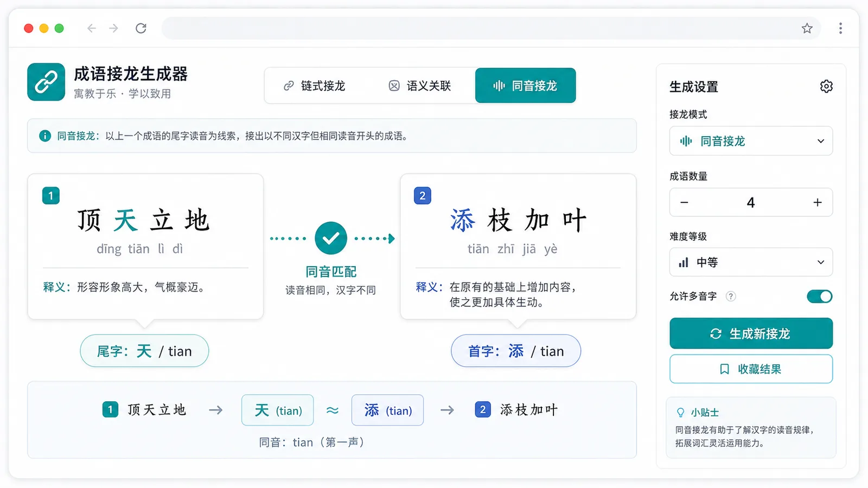
Task: Click the refresh icon on 生成新接龙
Action: click(716, 334)
